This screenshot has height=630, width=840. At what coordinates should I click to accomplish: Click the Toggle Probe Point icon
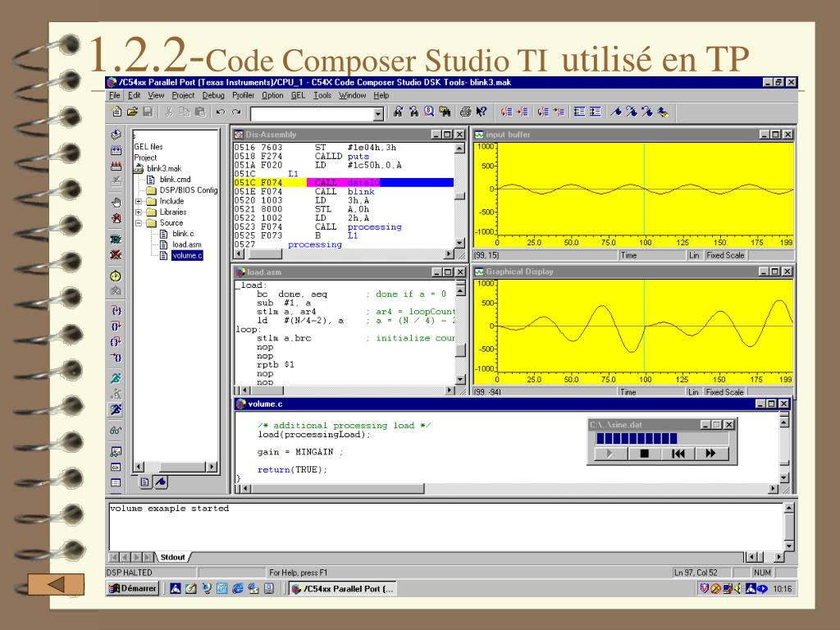pyautogui.click(x=116, y=239)
